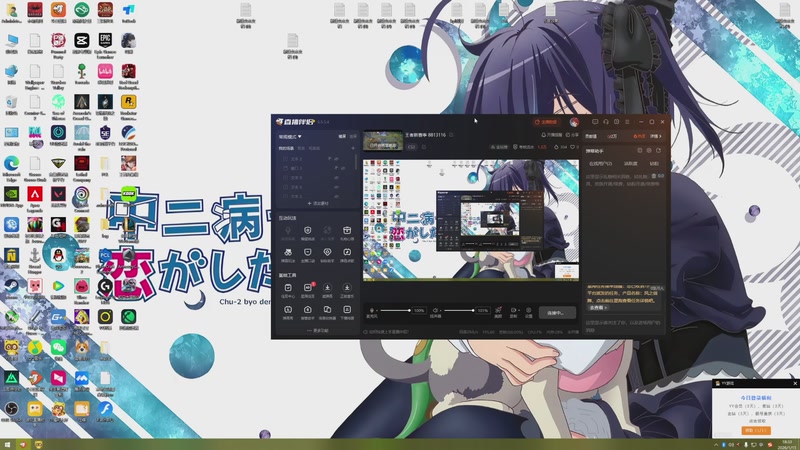Switch to 横屏 landscape orientation tab
Viewport: 800px width, 450px height.
point(342,137)
